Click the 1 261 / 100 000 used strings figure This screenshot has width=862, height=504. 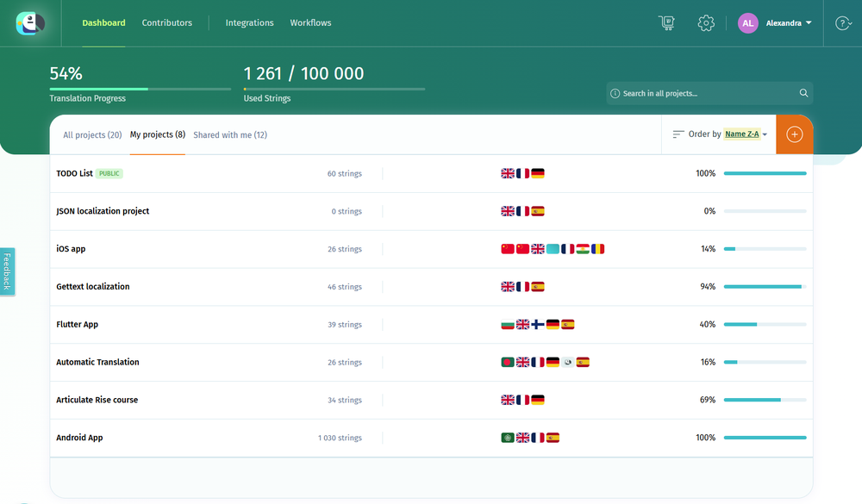coord(303,73)
